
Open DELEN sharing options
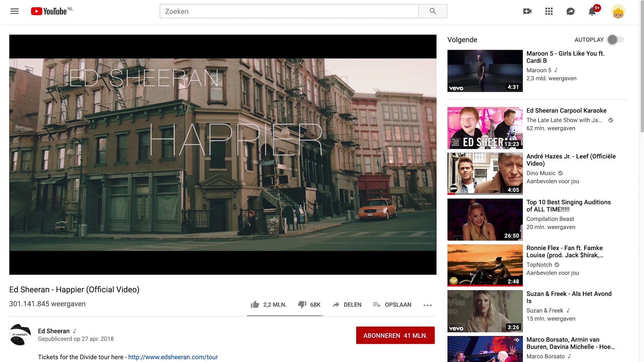click(347, 305)
